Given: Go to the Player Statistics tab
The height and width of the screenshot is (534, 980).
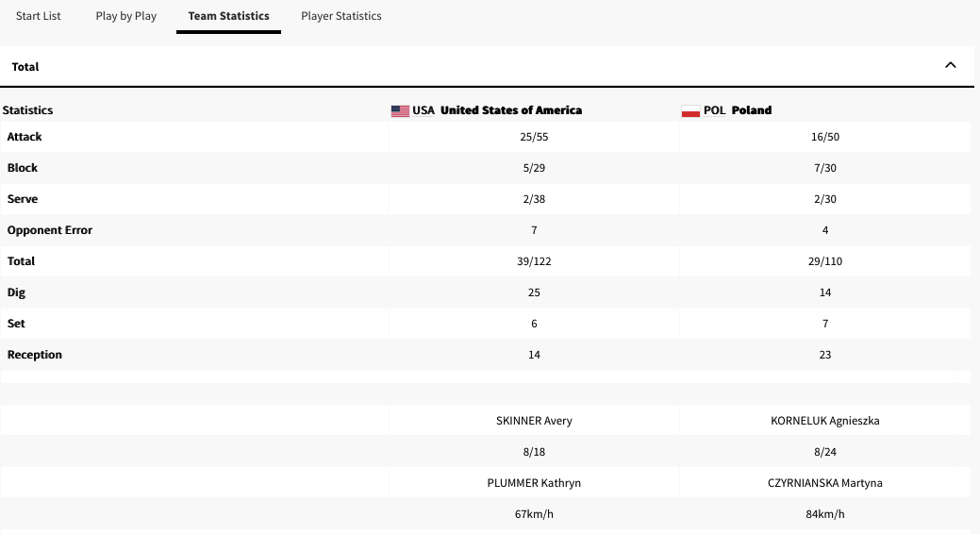Looking at the screenshot, I should [341, 16].
